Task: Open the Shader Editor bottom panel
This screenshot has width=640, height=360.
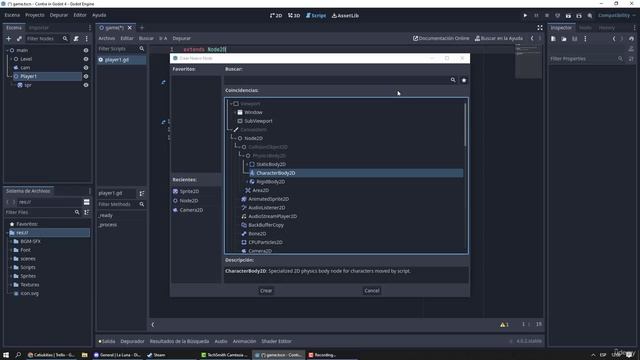Action: tap(276, 341)
